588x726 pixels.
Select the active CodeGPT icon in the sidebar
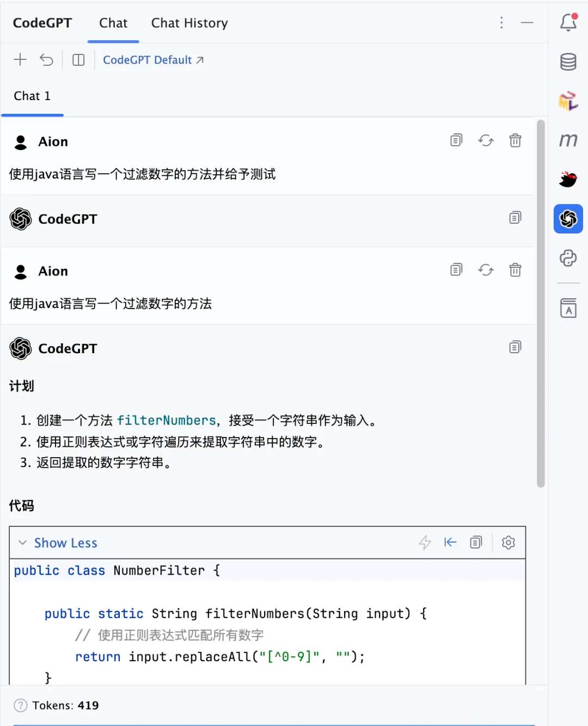568,219
